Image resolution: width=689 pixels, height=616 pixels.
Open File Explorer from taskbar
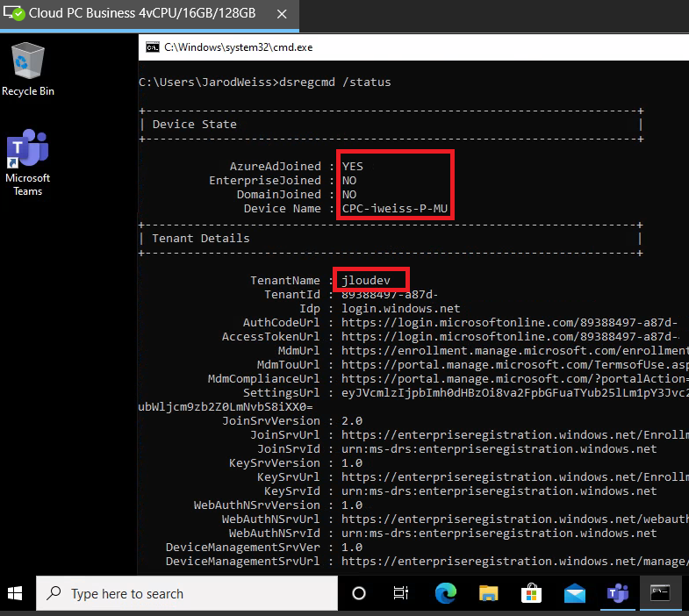pyautogui.click(x=488, y=593)
